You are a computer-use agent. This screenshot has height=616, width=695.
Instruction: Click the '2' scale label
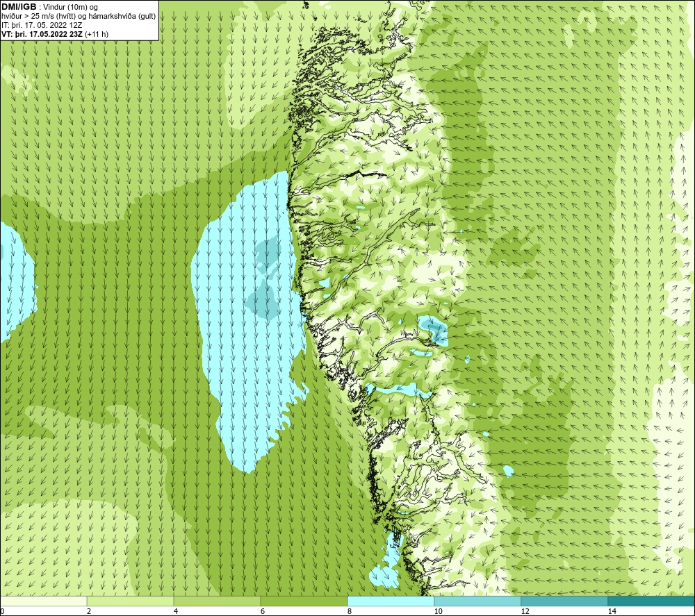tap(89, 612)
